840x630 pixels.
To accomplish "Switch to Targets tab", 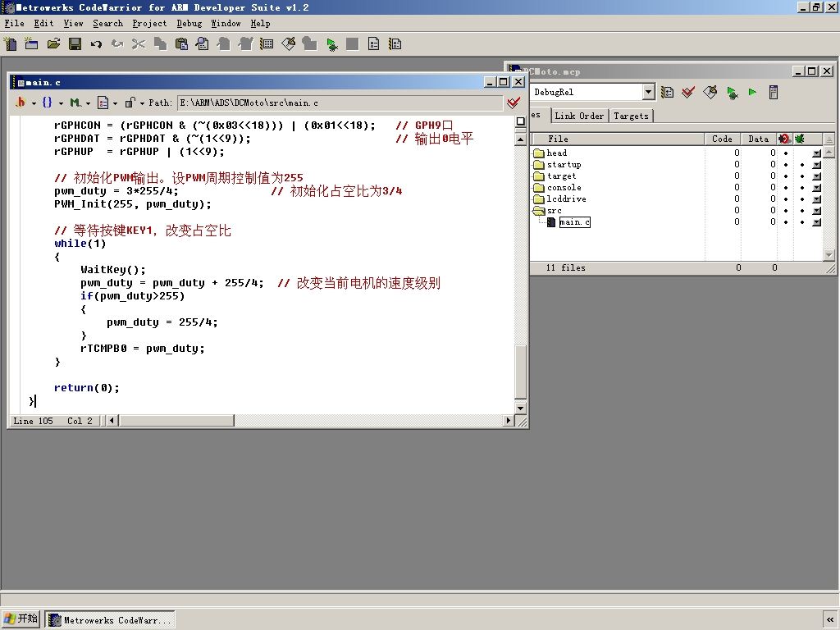I will point(631,116).
